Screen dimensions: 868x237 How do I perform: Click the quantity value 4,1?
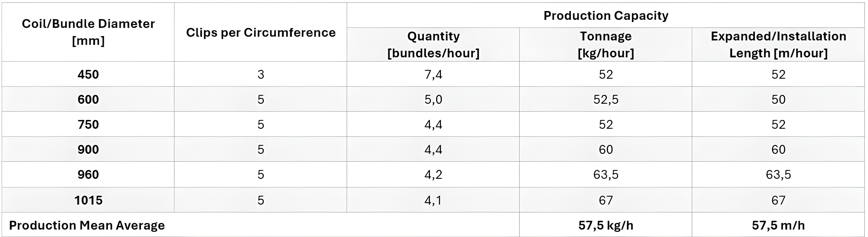[x=433, y=200]
